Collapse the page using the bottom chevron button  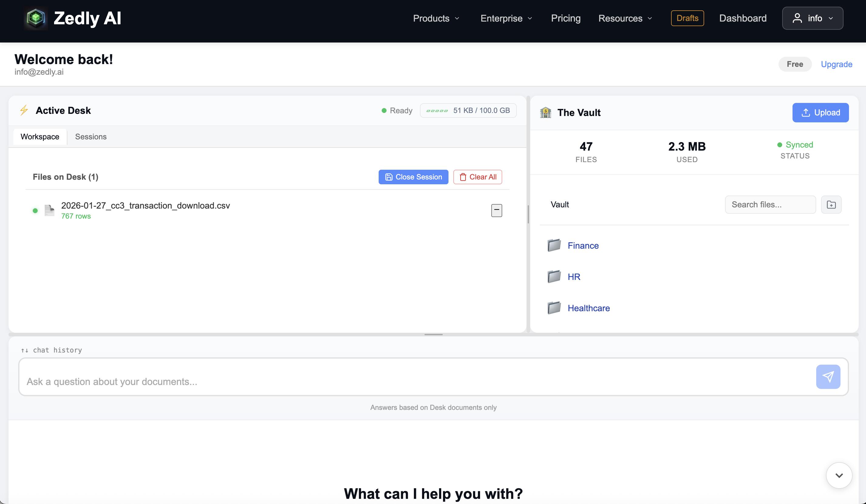point(839,475)
